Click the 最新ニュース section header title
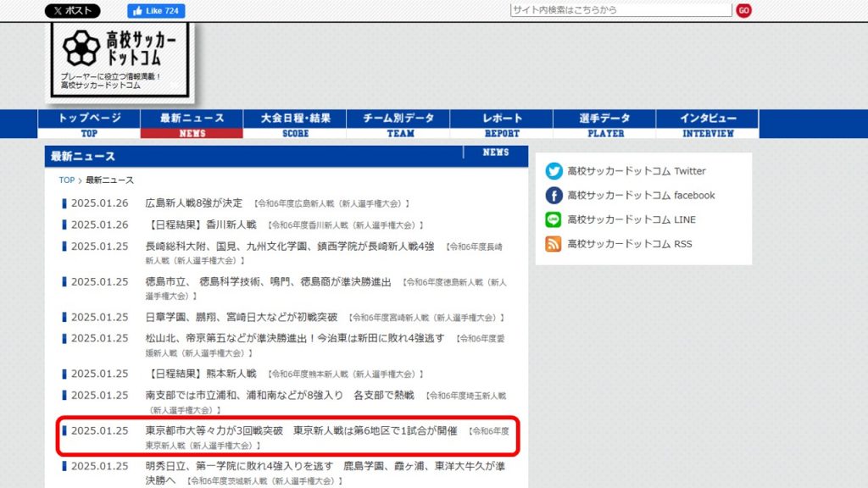This screenshot has height=488, width=868. (83, 157)
